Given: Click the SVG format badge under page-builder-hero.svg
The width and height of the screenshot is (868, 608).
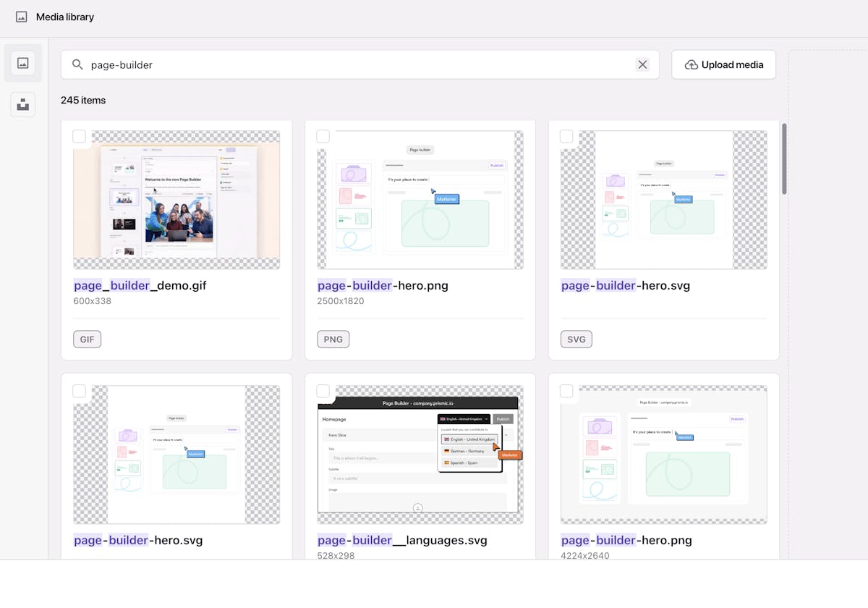Looking at the screenshot, I should point(576,339).
